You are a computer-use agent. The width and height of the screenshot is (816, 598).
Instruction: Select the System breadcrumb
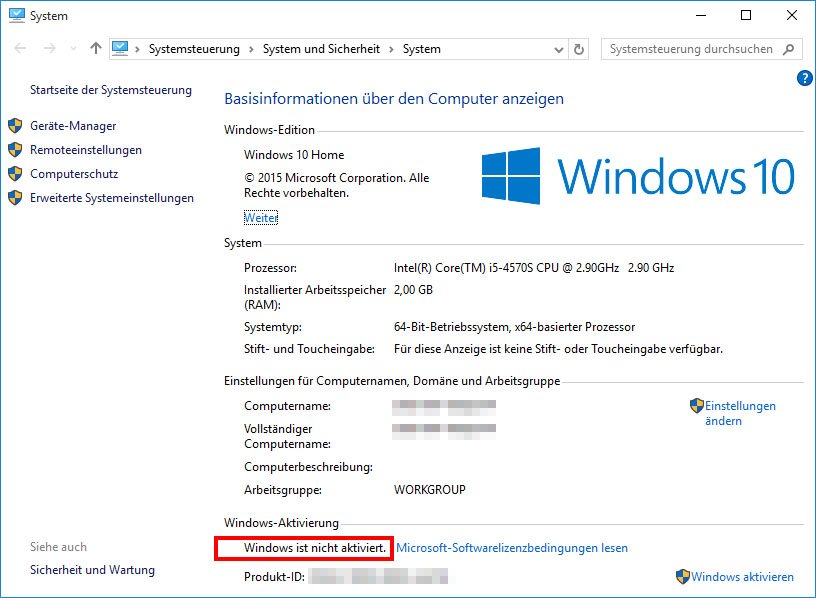click(x=422, y=49)
